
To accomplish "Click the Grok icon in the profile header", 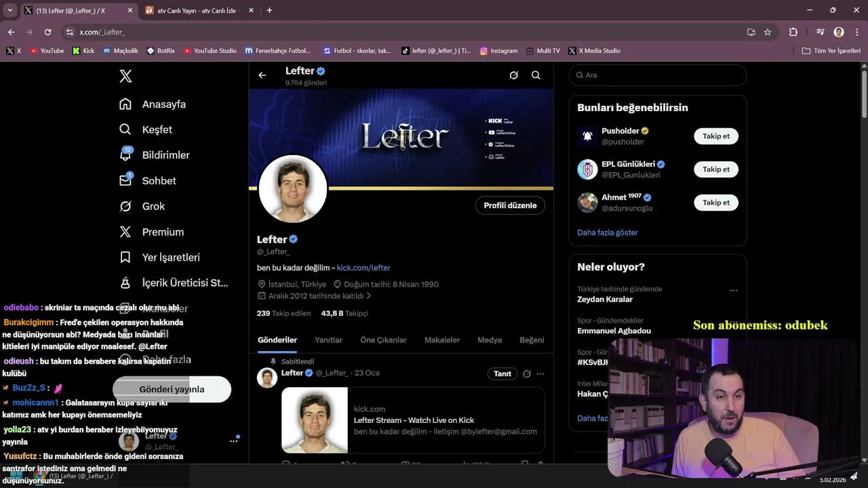I will (514, 75).
